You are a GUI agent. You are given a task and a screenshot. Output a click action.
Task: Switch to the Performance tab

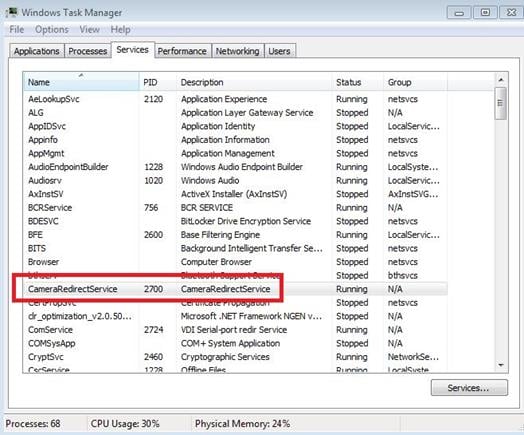click(182, 51)
